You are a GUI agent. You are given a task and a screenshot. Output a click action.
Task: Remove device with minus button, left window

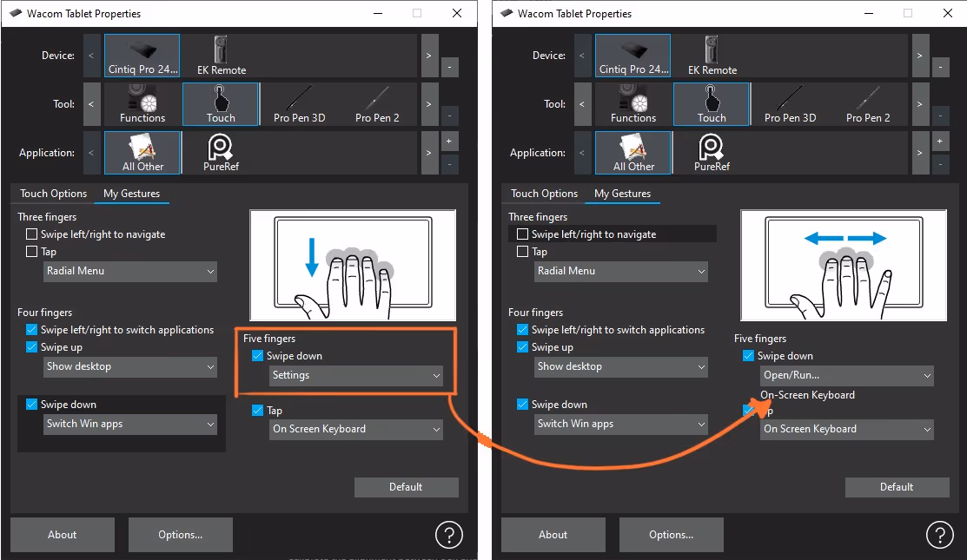pyautogui.click(x=449, y=67)
